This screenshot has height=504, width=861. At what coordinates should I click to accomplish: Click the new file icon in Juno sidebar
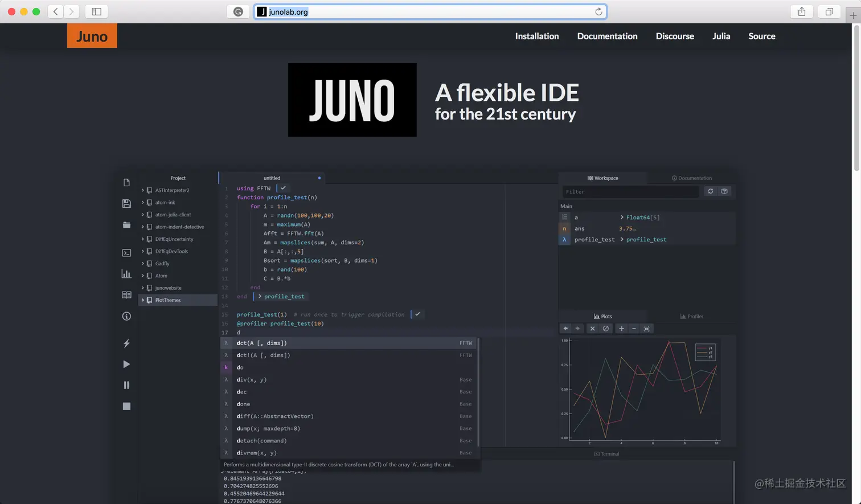[x=126, y=182]
